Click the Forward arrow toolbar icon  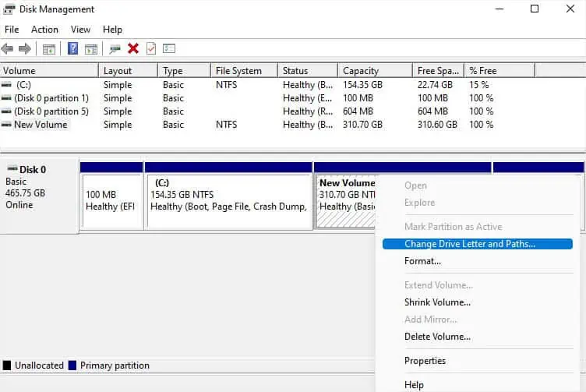point(25,48)
